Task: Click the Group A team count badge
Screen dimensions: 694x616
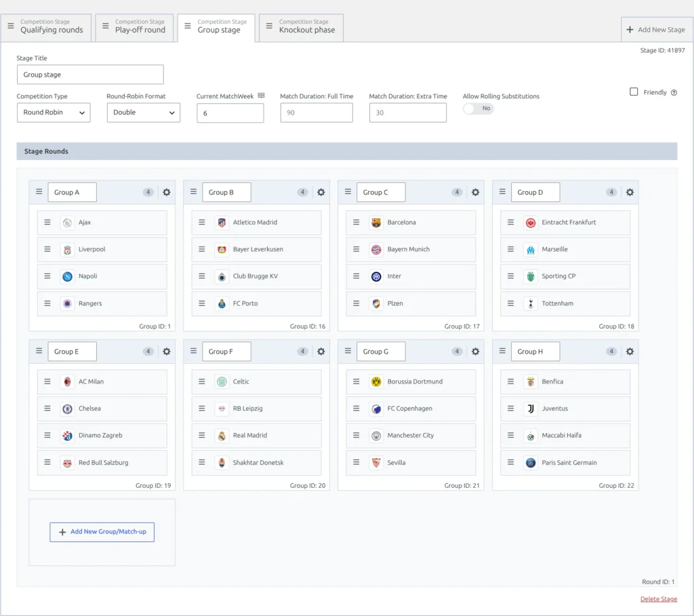Action: tap(148, 192)
